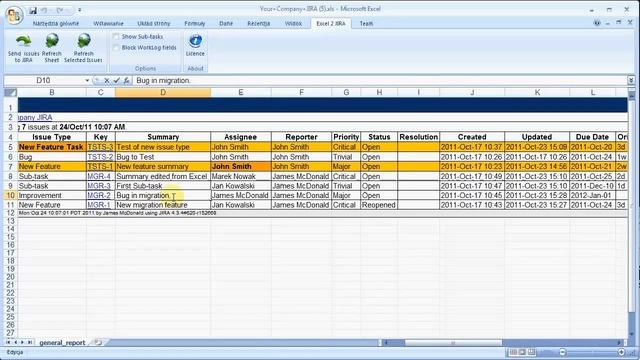Viewport: 640px width, 360px height.
Task: Select the 'New migration feature' summary cell
Action: point(163,205)
